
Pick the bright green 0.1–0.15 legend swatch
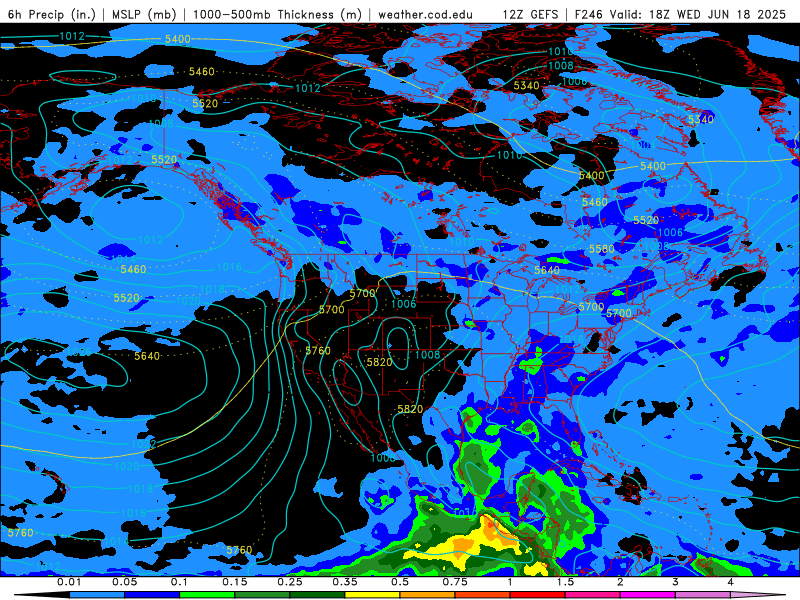point(207,595)
